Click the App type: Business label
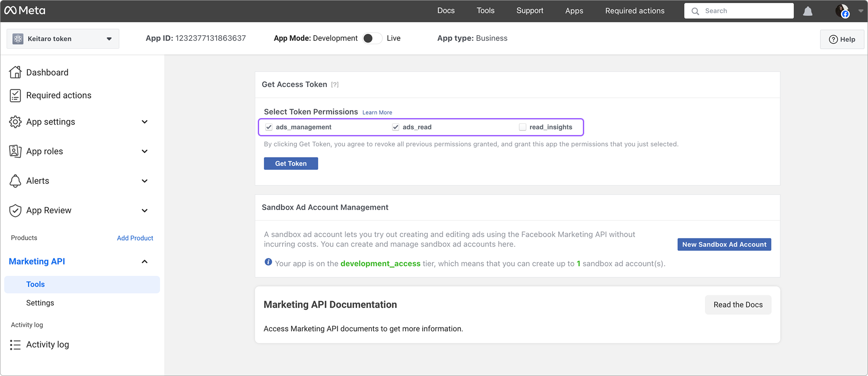Screen dimensions: 868x376 click(x=472, y=38)
